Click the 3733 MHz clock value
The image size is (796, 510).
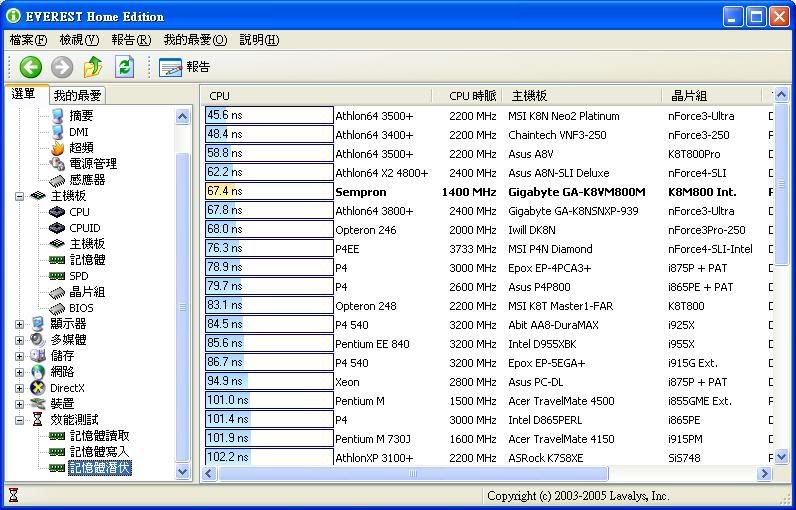473,249
